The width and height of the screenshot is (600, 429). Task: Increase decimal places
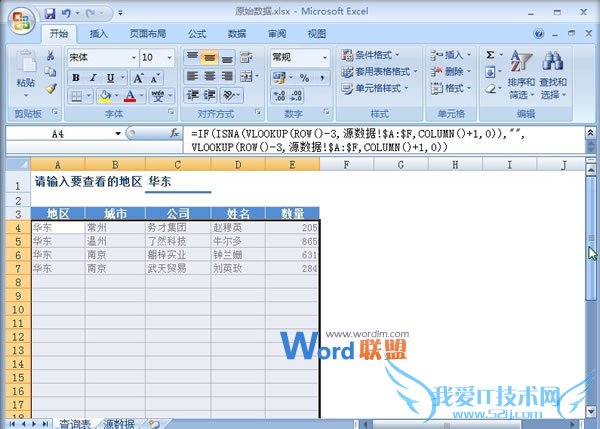279,96
